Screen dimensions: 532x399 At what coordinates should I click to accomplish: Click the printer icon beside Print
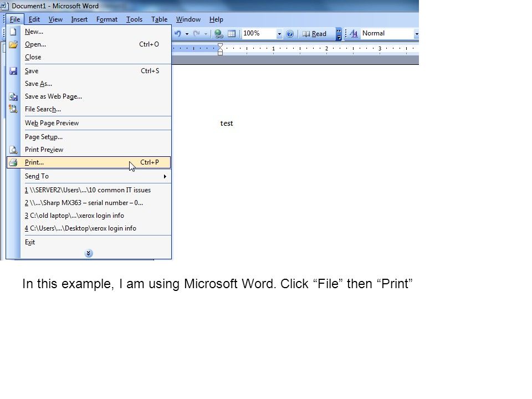point(13,162)
